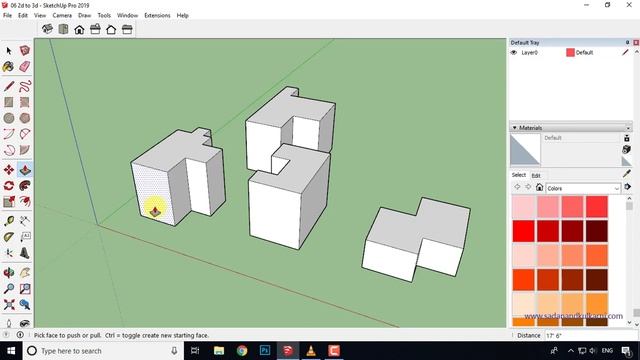Switch to Iso view
Viewport: 640px width, 360px height.
(47, 29)
